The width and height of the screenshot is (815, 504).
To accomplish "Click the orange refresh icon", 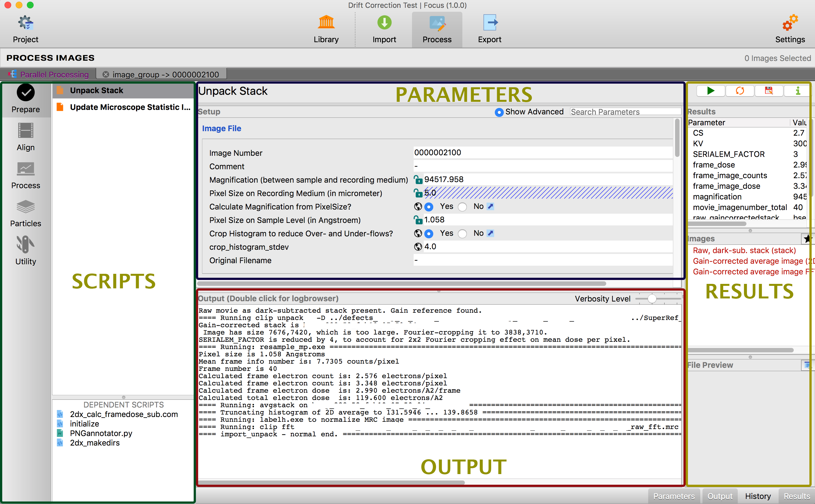I will point(740,91).
